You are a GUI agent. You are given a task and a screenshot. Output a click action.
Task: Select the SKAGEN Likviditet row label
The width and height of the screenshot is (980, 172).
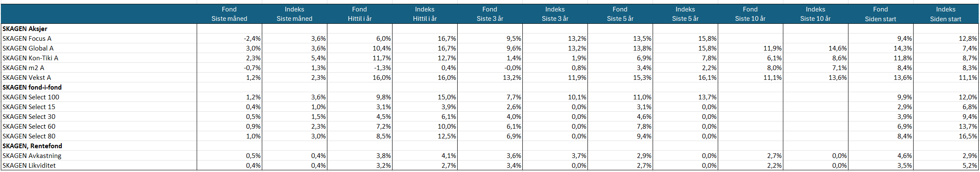[x=29, y=166]
